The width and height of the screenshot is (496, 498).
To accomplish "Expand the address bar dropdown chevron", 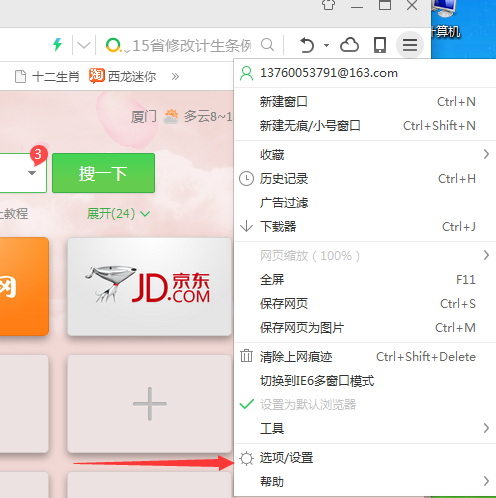I will pyautogui.click(x=83, y=45).
